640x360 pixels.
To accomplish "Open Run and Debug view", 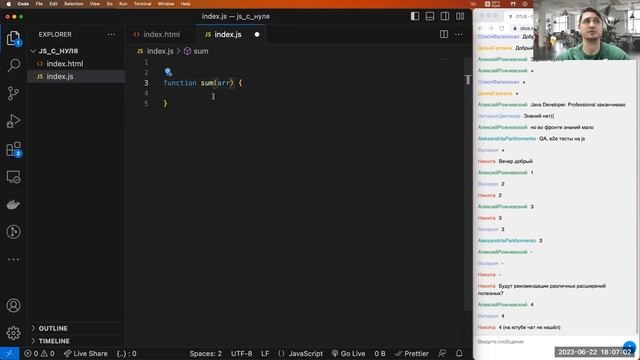I will click(x=13, y=121).
